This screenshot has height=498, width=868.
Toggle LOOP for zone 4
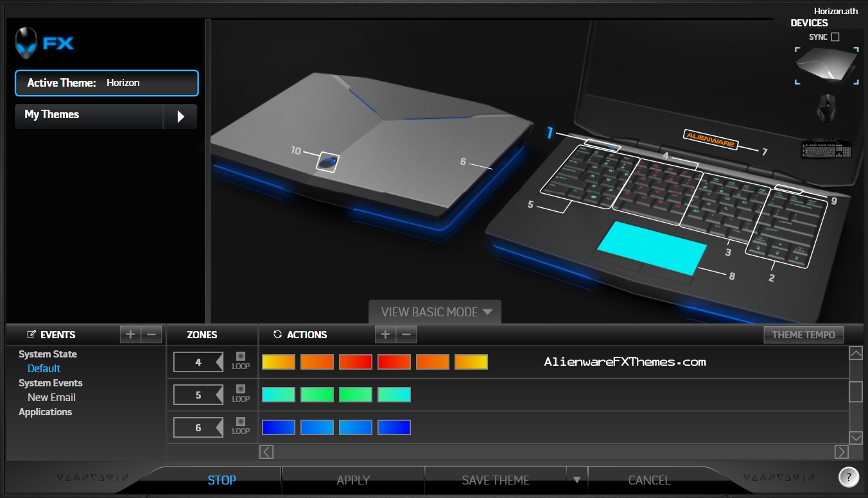click(241, 356)
